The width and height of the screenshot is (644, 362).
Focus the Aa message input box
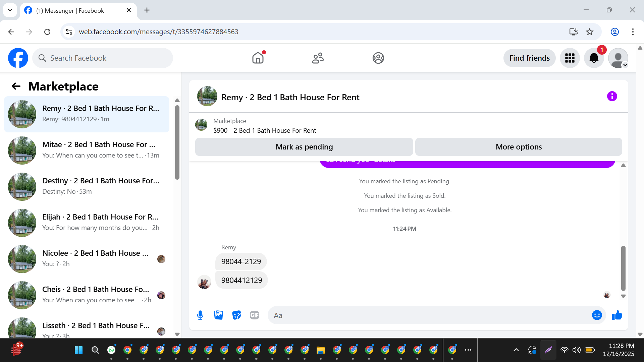(429, 315)
